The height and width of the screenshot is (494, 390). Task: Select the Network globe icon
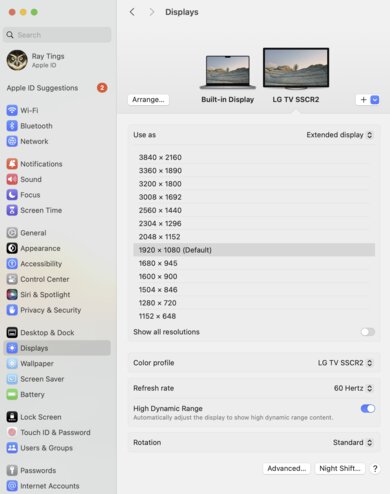(x=12, y=141)
